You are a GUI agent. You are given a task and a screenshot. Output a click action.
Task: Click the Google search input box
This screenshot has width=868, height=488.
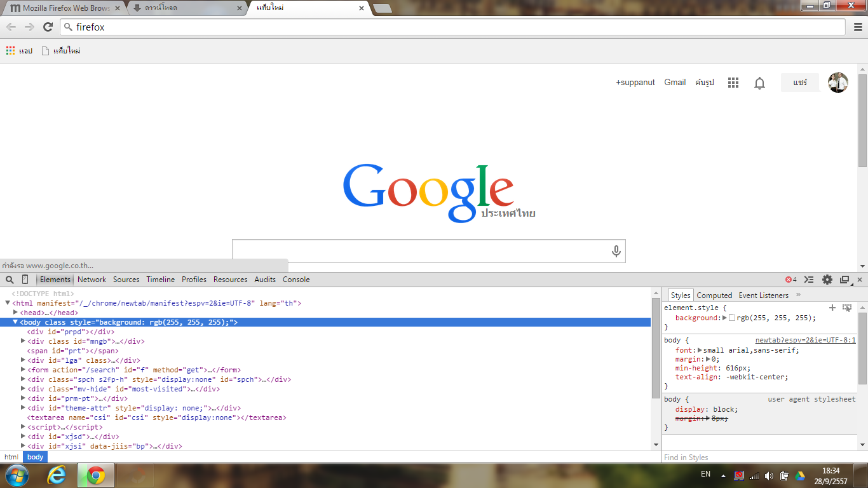(x=429, y=251)
